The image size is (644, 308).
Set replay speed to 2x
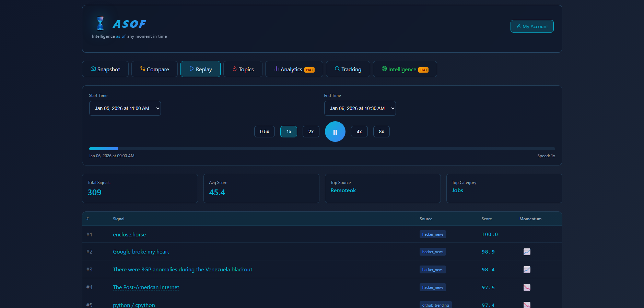click(x=311, y=132)
